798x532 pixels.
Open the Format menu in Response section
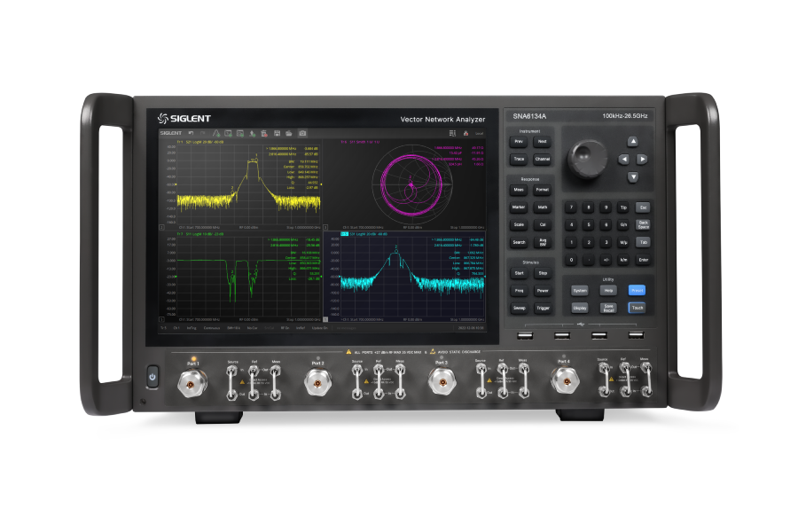tap(542, 190)
